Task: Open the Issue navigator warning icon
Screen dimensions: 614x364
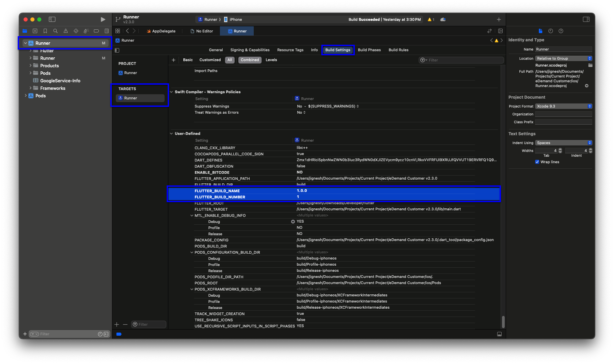Action: [66, 31]
